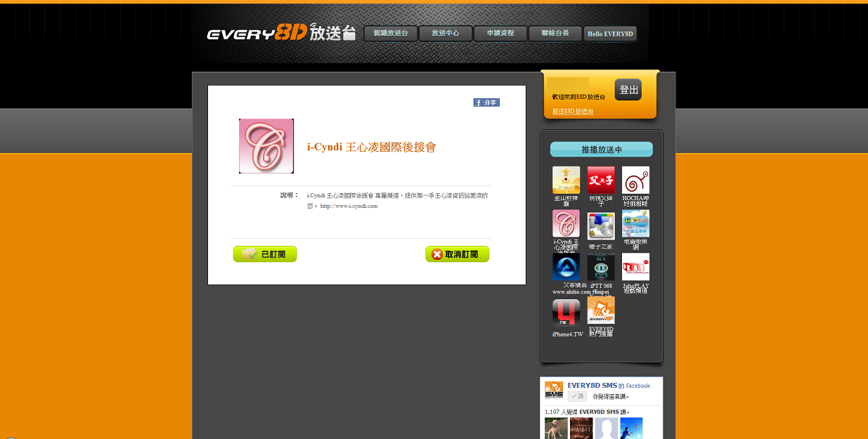
Task: Open the 櫃子之家 channel icon
Action: [601, 226]
